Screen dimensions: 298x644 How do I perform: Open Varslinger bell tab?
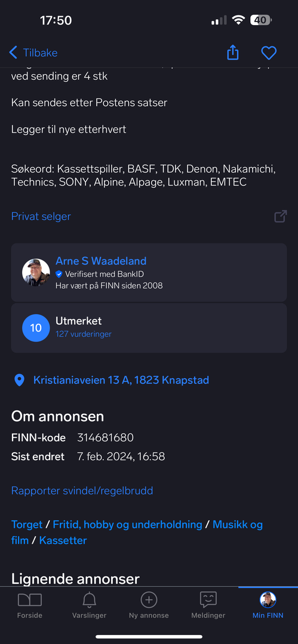(90, 605)
